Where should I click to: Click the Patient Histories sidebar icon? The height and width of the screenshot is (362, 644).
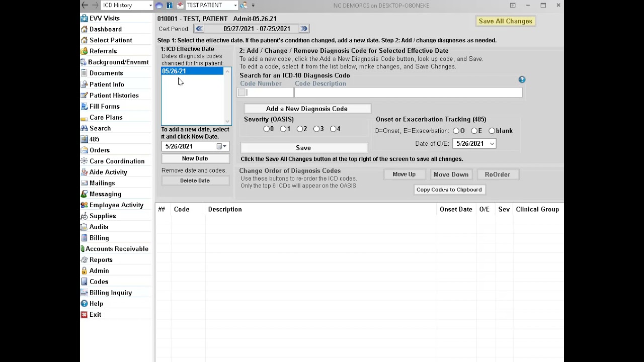84,96
